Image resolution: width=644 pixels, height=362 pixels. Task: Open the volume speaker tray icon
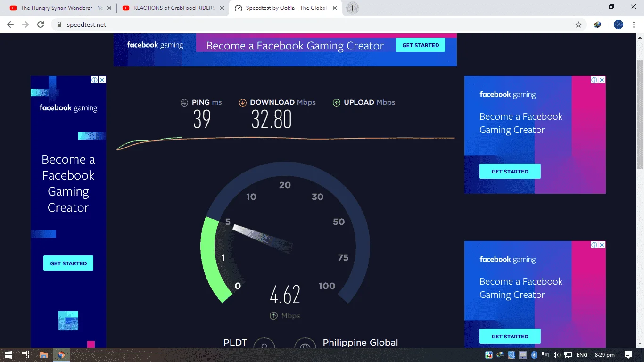tap(556, 355)
